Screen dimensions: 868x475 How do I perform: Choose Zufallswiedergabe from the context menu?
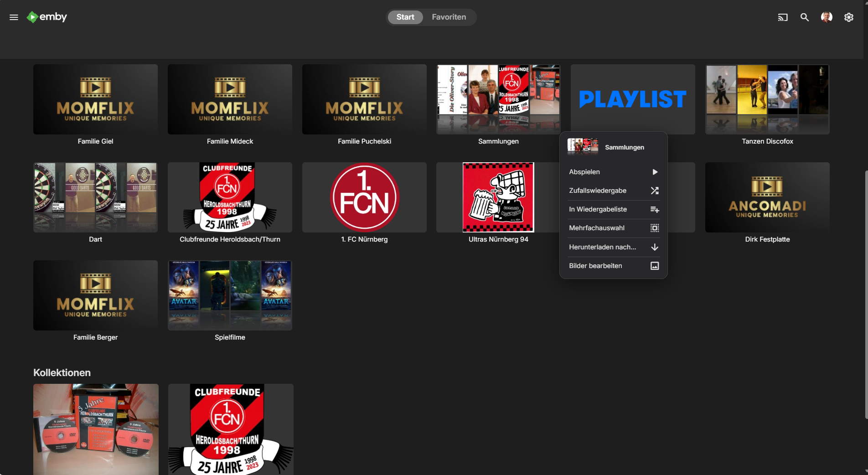click(614, 191)
